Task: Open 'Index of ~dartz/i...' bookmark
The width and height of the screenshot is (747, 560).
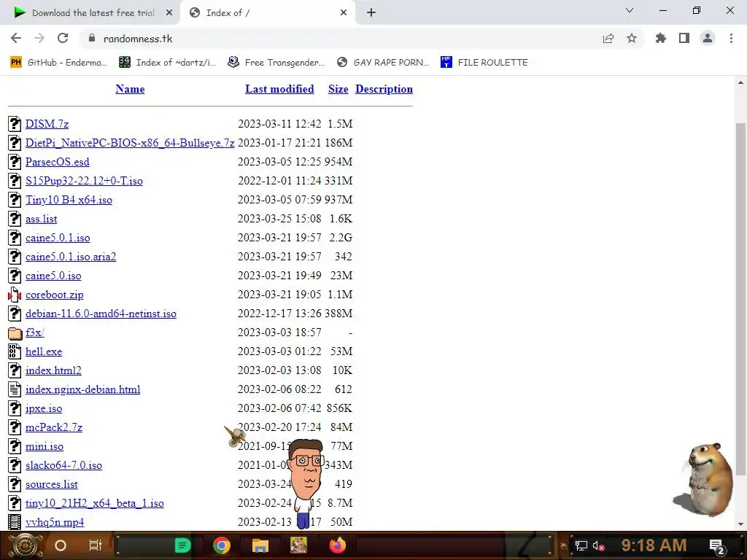Action: coord(167,63)
